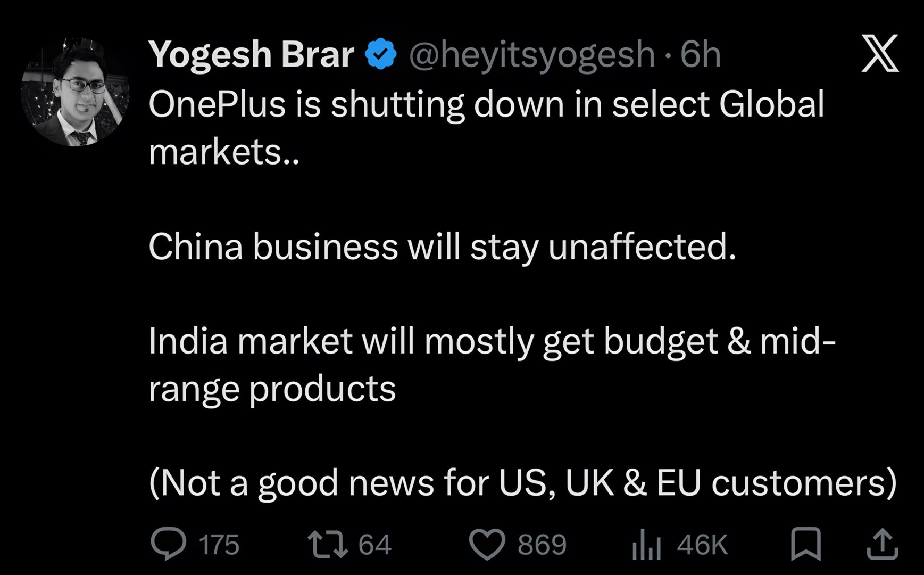Image resolution: width=924 pixels, height=575 pixels.
Task: Click the X logo
Action: (880, 53)
